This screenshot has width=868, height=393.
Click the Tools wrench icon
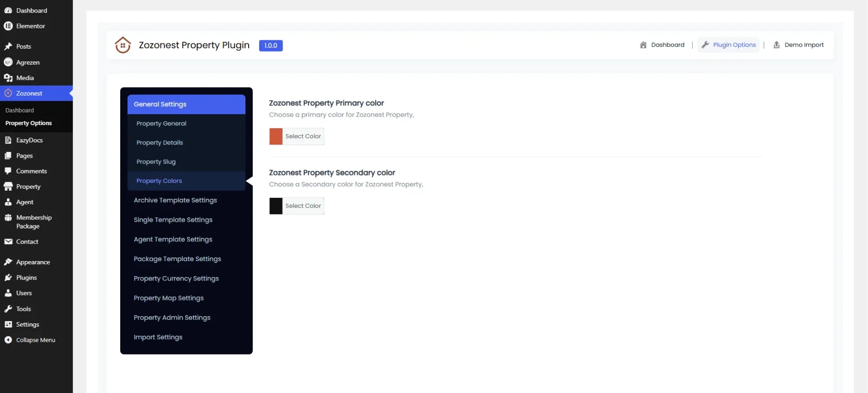point(8,309)
